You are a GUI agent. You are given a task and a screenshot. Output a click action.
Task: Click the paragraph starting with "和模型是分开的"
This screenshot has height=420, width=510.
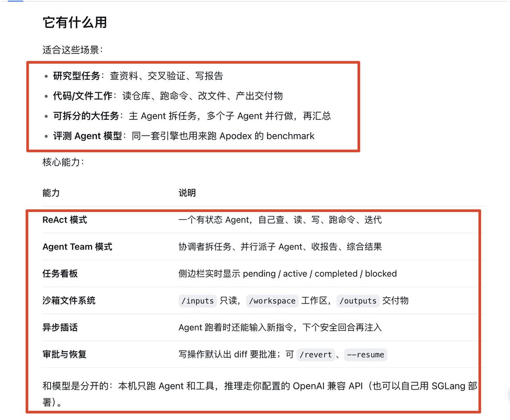[x=259, y=394]
